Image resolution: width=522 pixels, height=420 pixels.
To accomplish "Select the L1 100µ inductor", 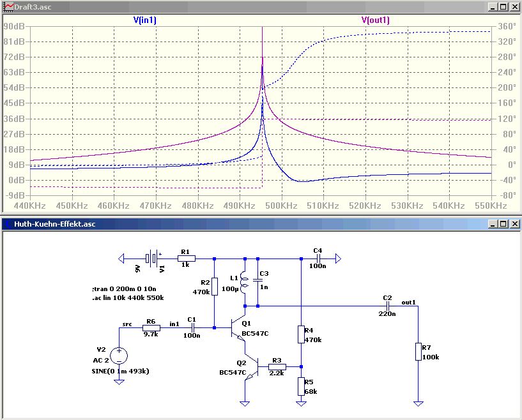I will 244,283.
